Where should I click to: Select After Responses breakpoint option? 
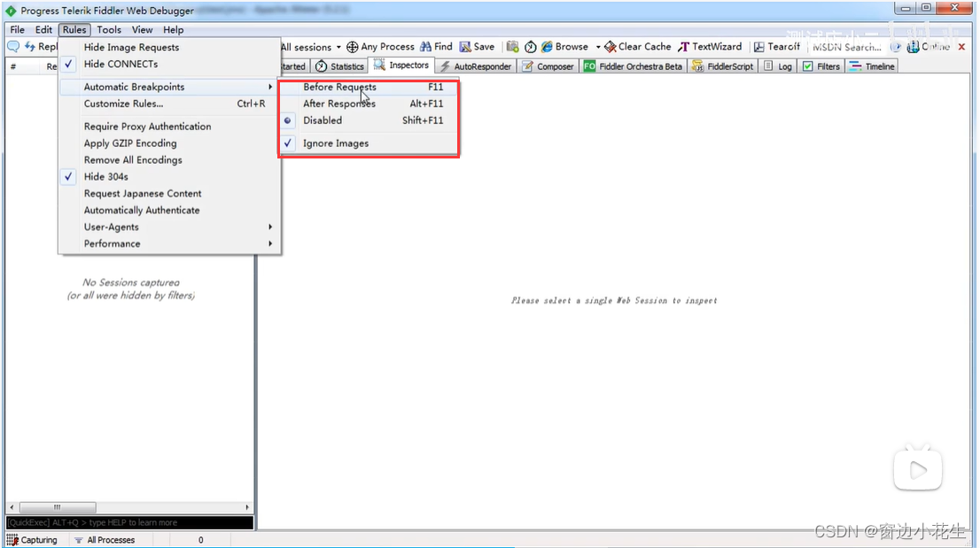click(369, 104)
